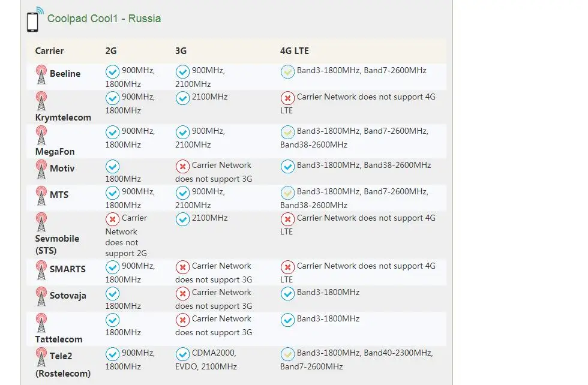Click Tele2 2G checkmark icon

tap(112, 354)
